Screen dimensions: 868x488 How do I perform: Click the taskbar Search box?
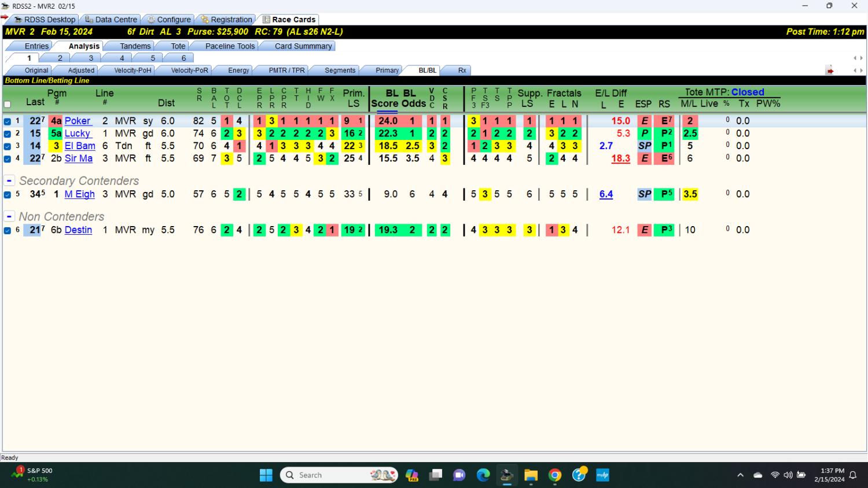point(339,475)
